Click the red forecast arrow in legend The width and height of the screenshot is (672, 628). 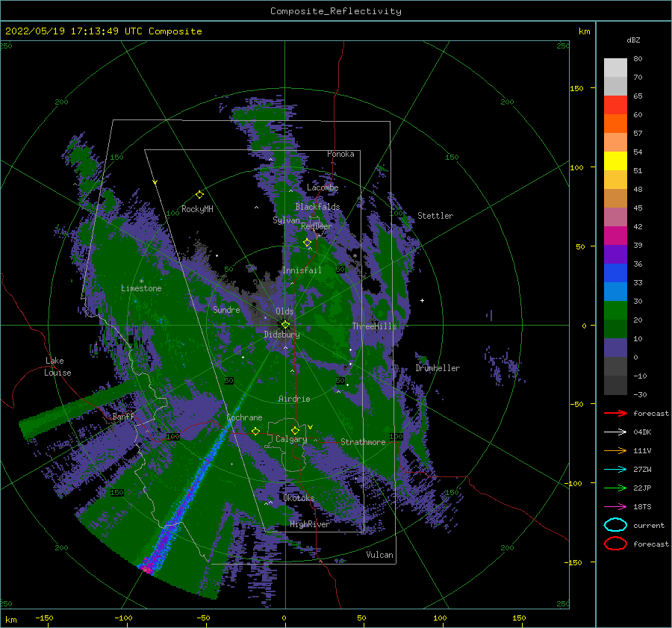tap(615, 413)
